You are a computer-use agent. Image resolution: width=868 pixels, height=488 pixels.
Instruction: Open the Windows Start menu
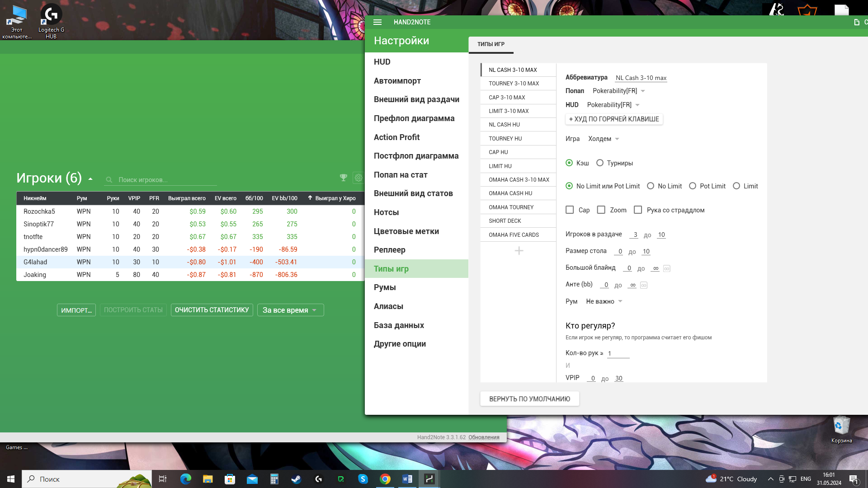pyautogui.click(x=11, y=479)
